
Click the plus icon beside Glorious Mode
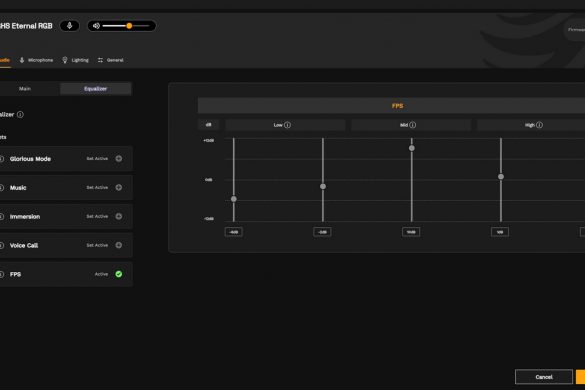click(x=119, y=159)
